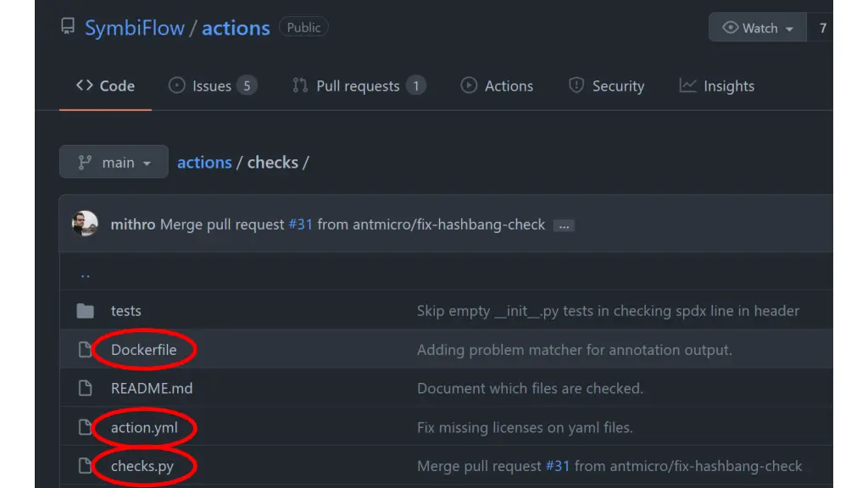This screenshot has width=868, height=488.
Task: Open the Security tab
Action: 606,86
